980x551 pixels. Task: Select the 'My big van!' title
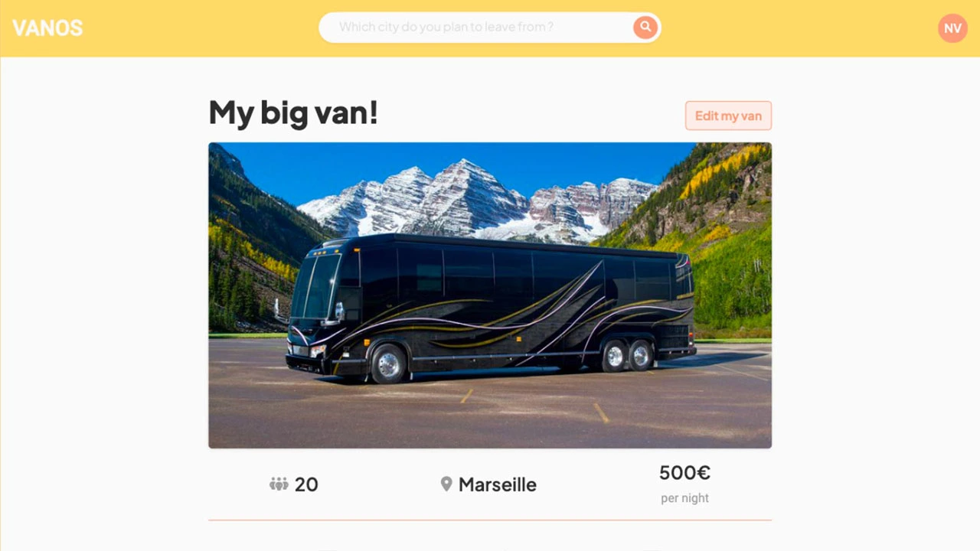pos(293,112)
